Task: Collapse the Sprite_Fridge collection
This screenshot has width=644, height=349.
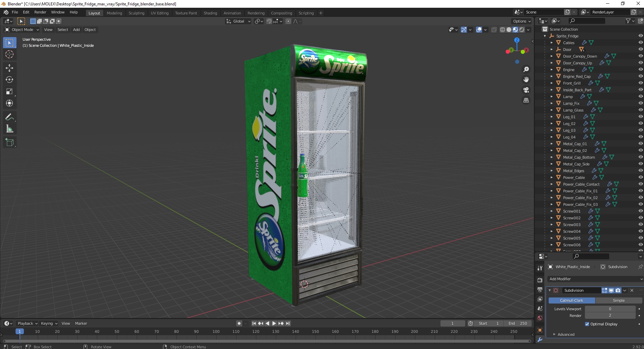Action: click(x=545, y=36)
